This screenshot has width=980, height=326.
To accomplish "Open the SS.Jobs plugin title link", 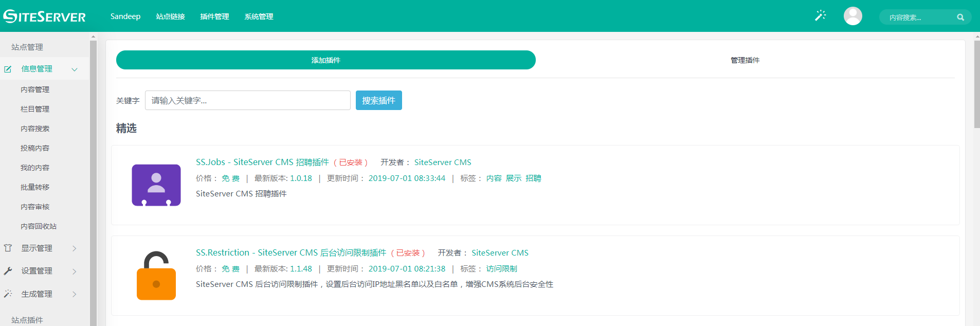I will click(262, 162).
